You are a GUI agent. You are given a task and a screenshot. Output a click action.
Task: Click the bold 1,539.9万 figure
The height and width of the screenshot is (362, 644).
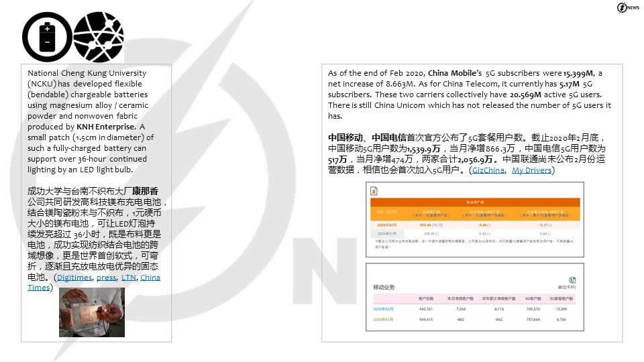[423, 149]
